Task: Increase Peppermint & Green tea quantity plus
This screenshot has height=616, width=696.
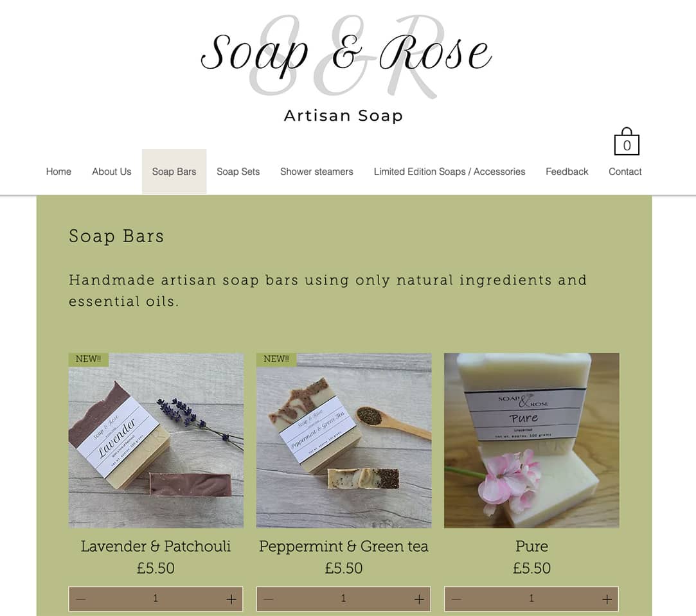Action: pyautogui.click(x=419, y=599)
